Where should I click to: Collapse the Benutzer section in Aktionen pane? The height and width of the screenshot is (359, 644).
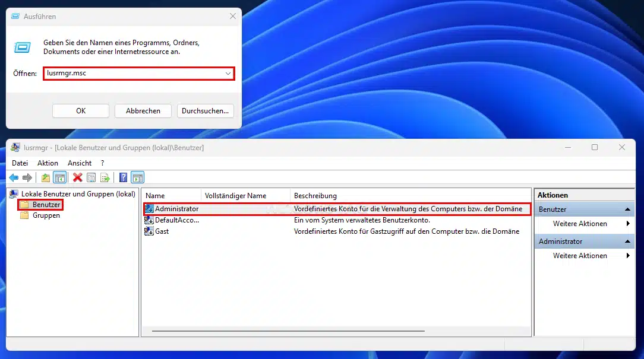pos(627,209)
